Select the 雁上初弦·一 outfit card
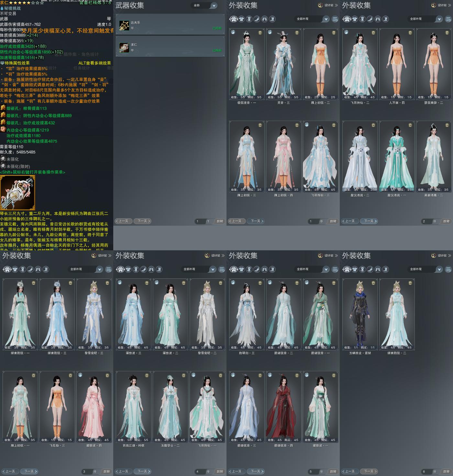 point(20,407)
